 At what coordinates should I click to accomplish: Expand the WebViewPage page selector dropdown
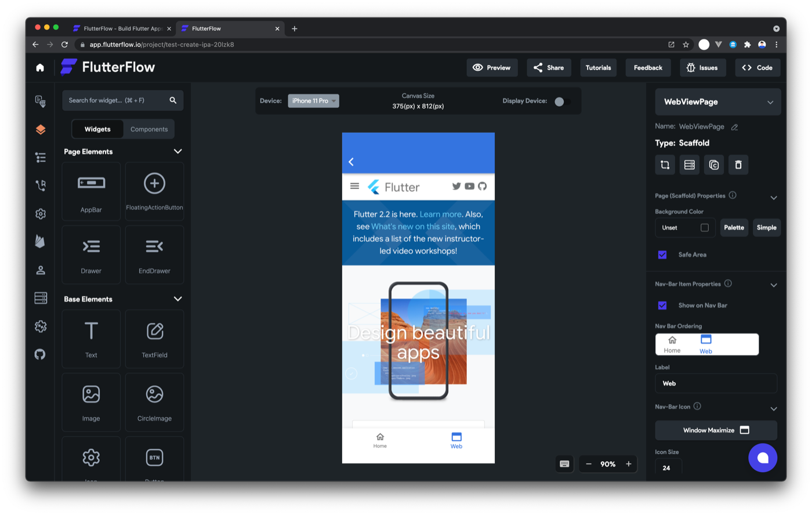coord(718,102)
